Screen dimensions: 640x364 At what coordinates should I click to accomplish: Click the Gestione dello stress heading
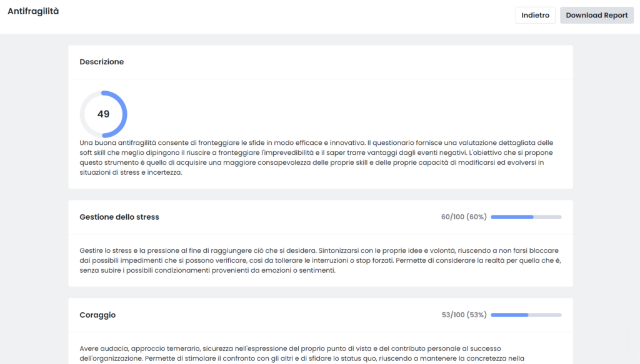[x=119, y=217]
